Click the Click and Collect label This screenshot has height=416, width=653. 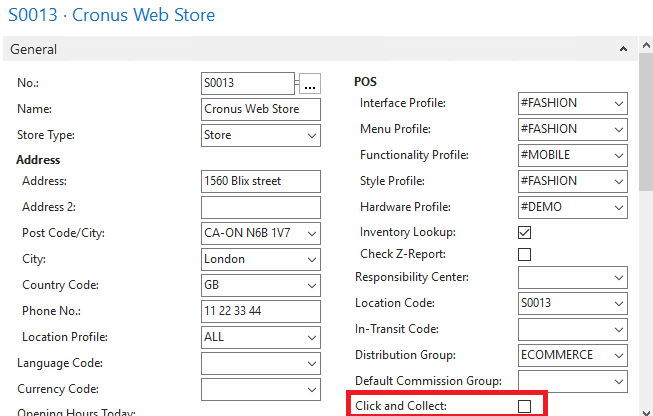tap(401, 406)
